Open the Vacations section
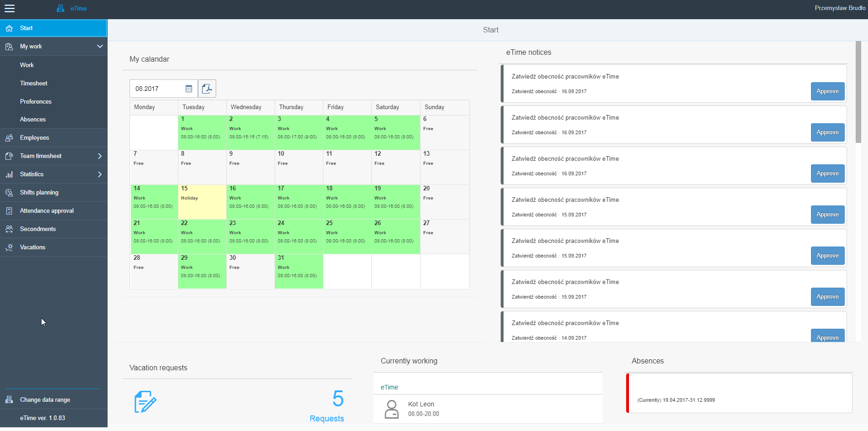The width and height of the screenshot is (868, 431). click(32, 247)
